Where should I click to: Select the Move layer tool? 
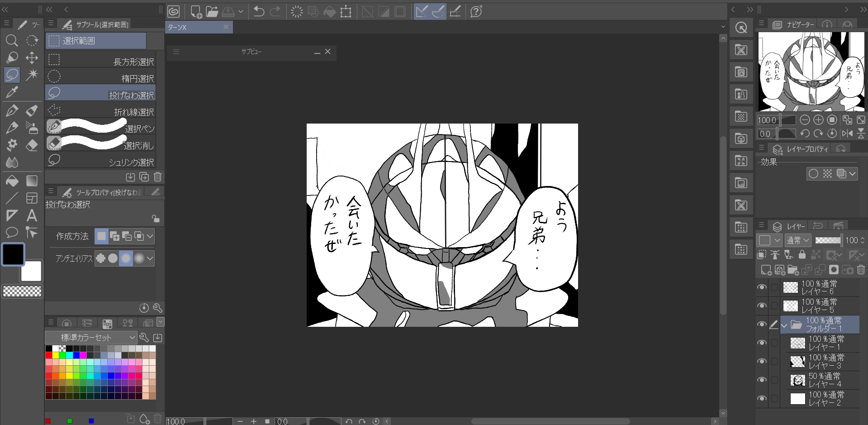(x=32, y=57)
